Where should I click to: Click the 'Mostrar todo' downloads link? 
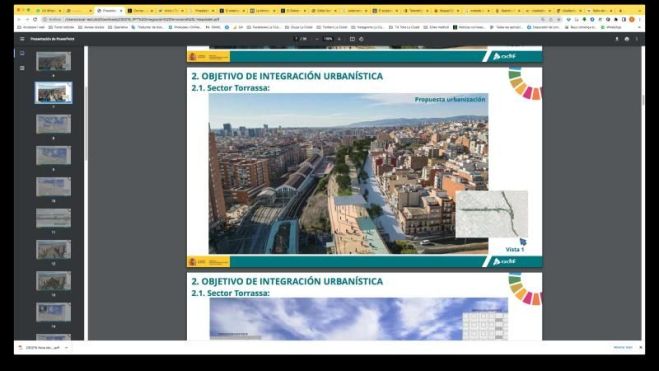pyautogui.click(x=623, y=347)
